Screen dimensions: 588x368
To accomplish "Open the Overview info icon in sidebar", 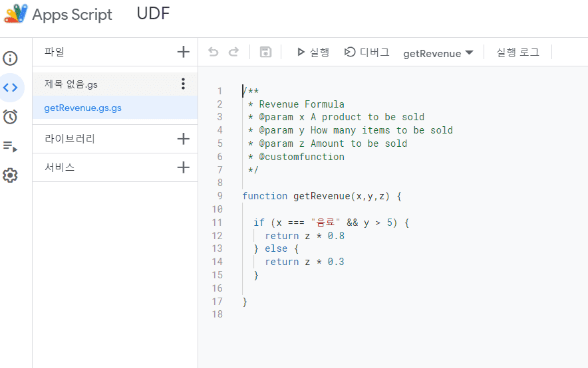I will 10,58.
